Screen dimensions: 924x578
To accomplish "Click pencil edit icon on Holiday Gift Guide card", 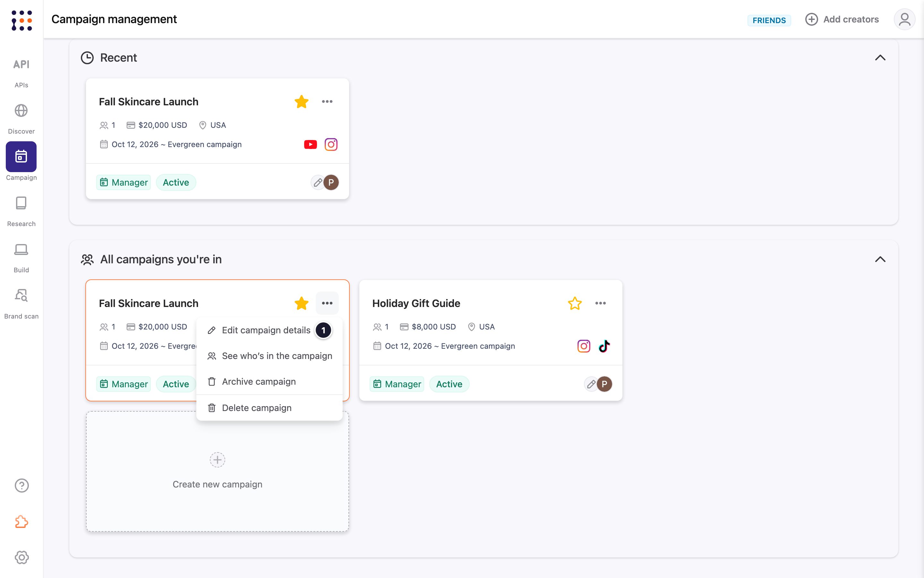I will [x=591, y=384].
